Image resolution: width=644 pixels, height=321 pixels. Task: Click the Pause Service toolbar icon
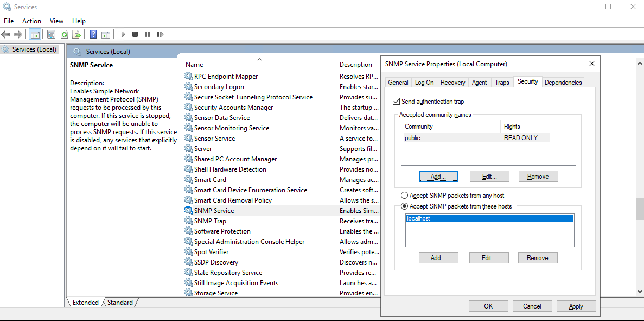[x=148, y=35]
